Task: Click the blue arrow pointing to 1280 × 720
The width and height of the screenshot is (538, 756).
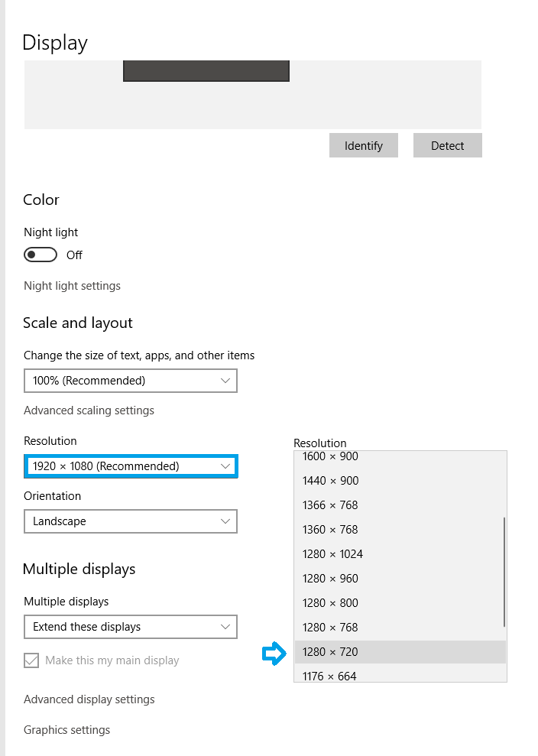Action: pyautogui.click(x=274, y=654)
